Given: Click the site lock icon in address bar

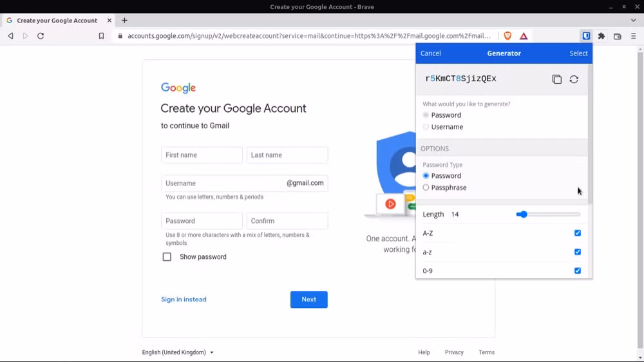Looking at the screenshot, I should (x=120, y=36).
